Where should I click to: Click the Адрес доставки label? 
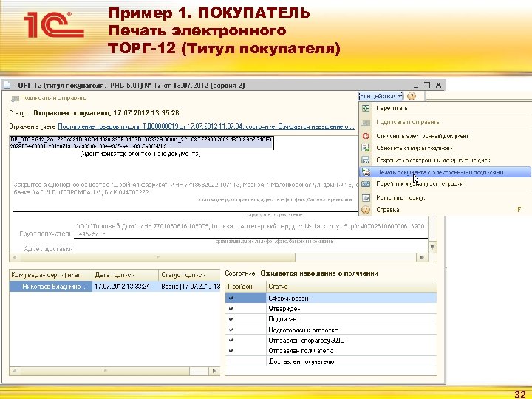[x=48, y=249]
